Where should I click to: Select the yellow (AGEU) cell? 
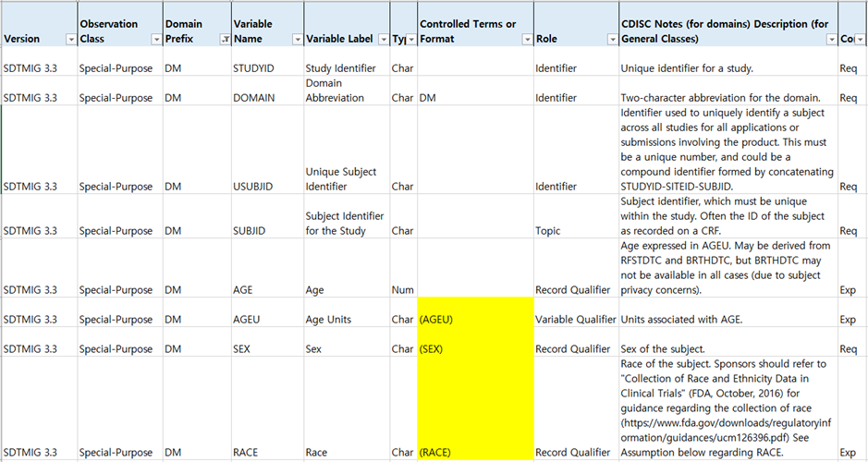click(x=474, y=319)
